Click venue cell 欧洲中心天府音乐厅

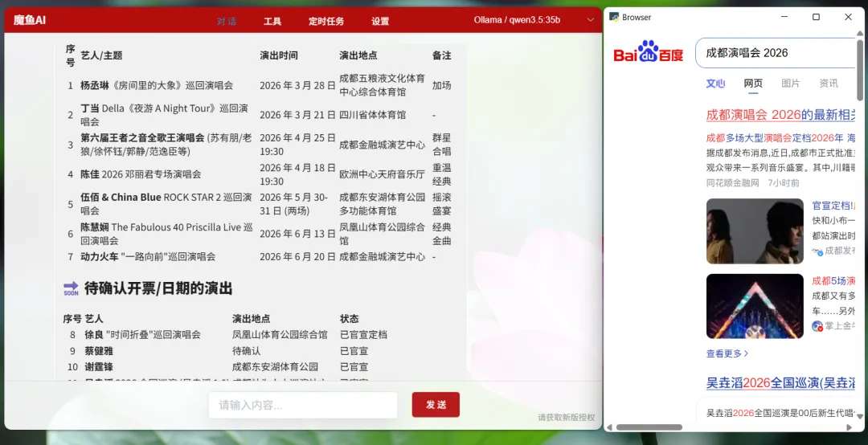(382, 174)
